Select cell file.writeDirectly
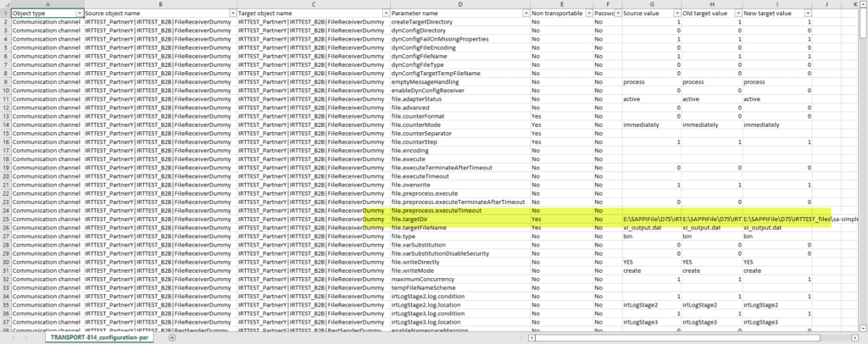Image resolution: width=868 pixels, height=344 pixels. click(460, 262)
